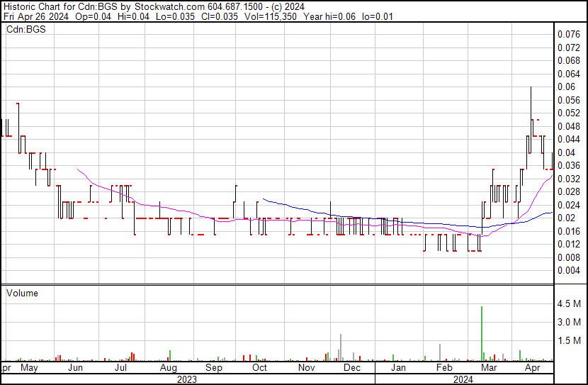Click the Aug month label
The width and height of the screenshot is (588, 385).
pyautogui.click(x=169, y=368)
